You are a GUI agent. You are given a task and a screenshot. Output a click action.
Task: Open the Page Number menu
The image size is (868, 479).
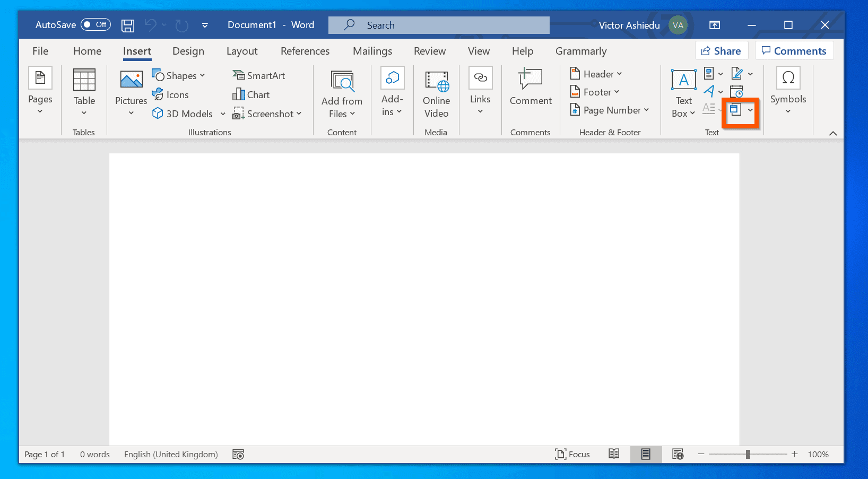pyautogui.click(x=610, y=110)
